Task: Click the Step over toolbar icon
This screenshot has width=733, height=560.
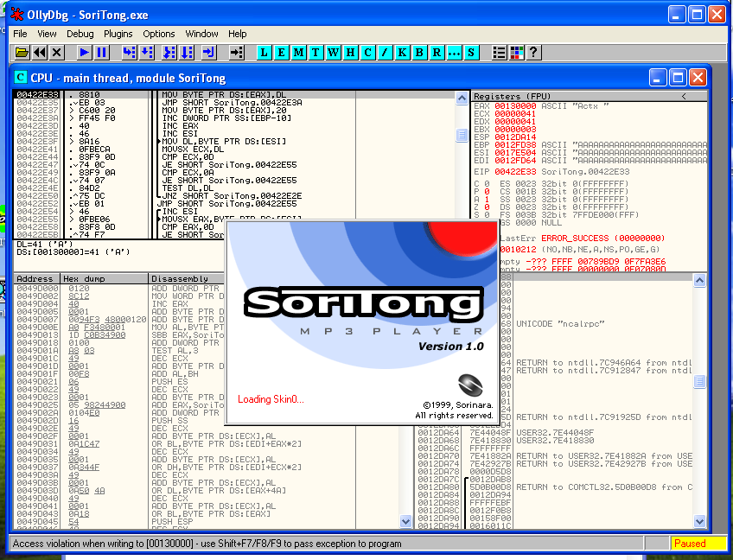Action: pyautogui.click(x=147, y=52)
